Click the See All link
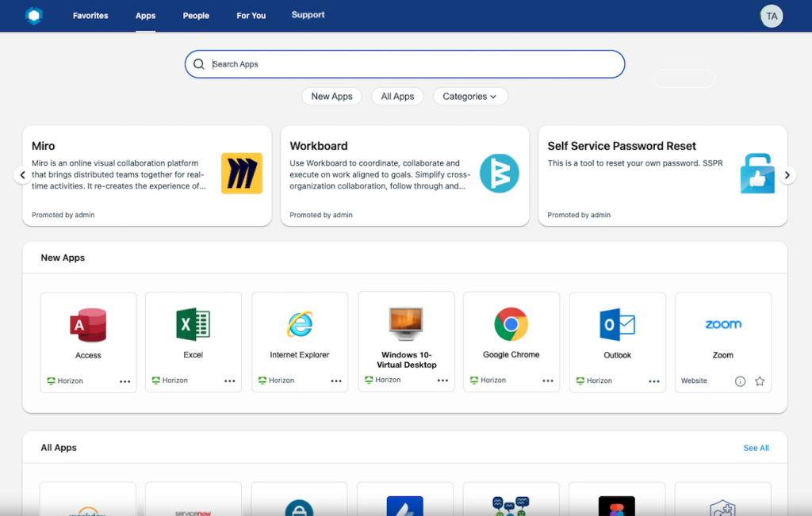This screenshot has width=812, height=516. point(756,448)
